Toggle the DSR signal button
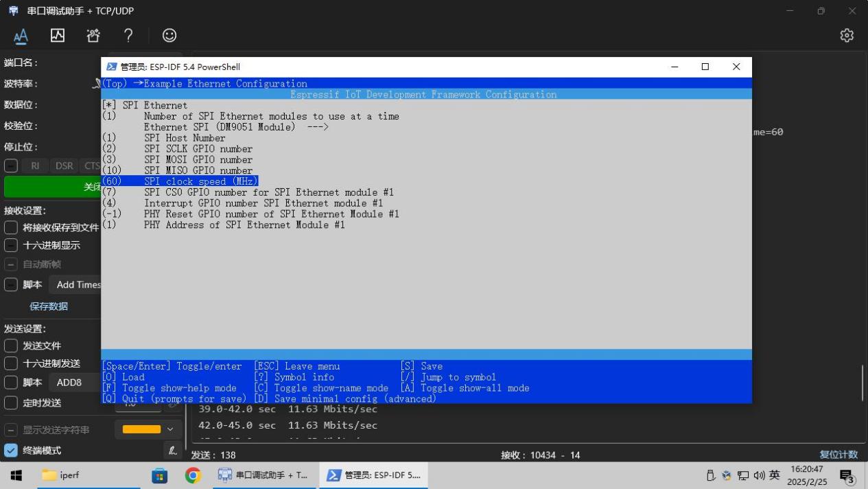The height and width of the screenshot is (489, 868). click(64, 166)
